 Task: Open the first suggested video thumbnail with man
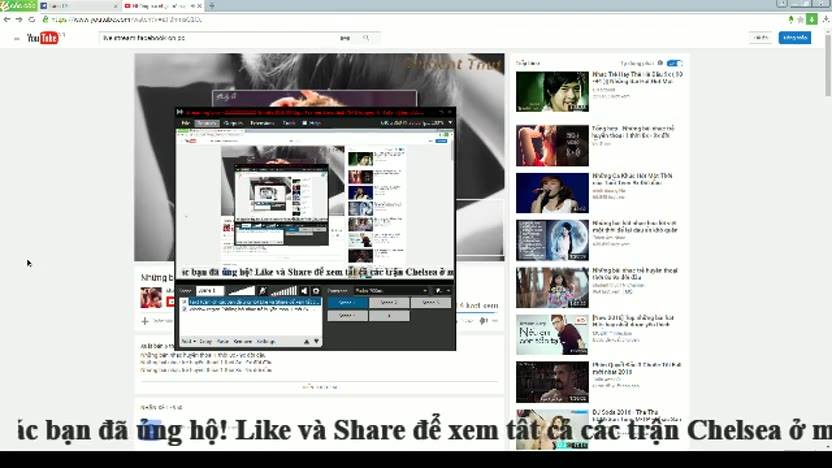point(552,92)
